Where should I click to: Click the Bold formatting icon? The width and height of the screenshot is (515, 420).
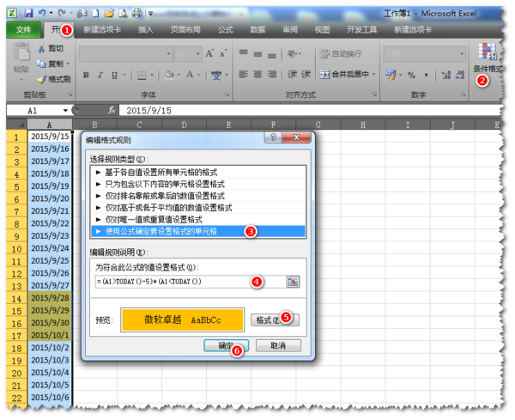[87, 75]
